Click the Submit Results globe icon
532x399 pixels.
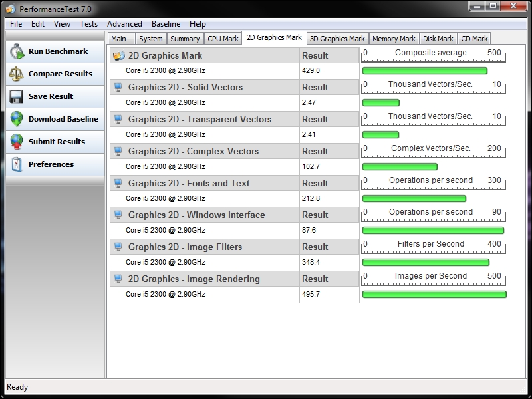16,142
